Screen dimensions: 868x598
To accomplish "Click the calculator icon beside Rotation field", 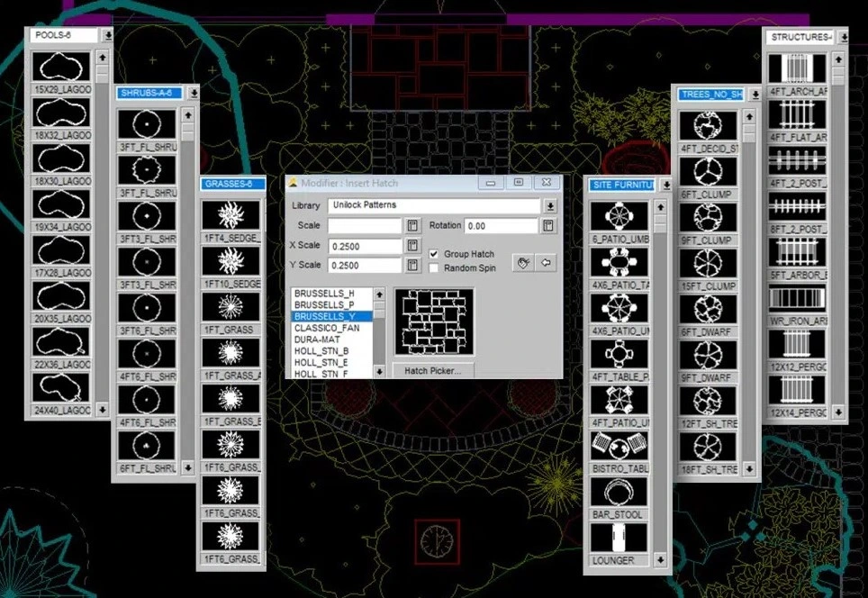I will (x=547, y=226).
